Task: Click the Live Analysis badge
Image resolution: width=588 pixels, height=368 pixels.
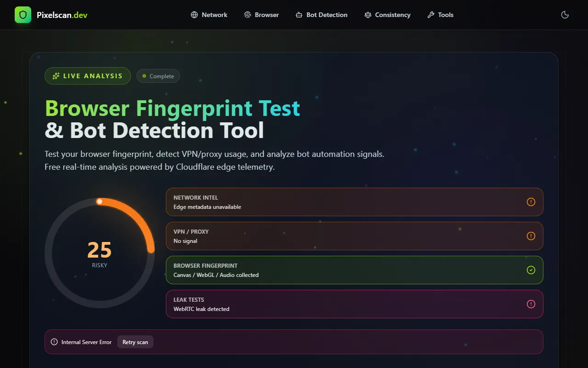Action: pyautogui.click(x=88, y=76)
